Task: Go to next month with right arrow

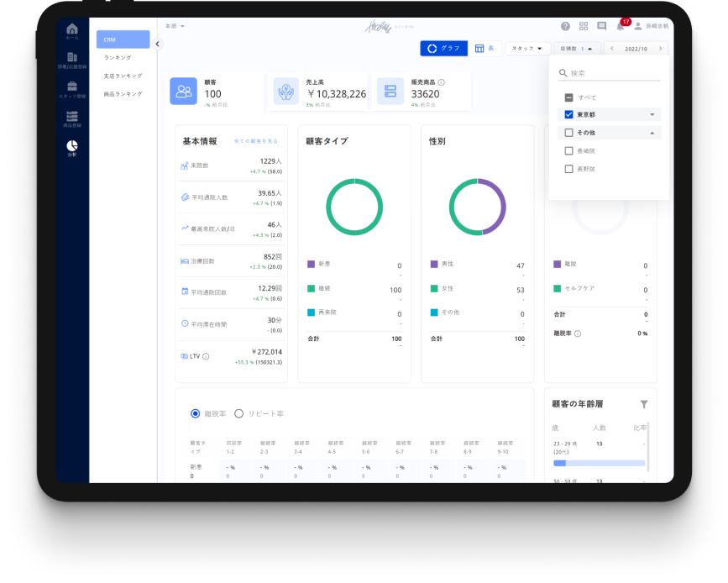Action: pos(660,49)
